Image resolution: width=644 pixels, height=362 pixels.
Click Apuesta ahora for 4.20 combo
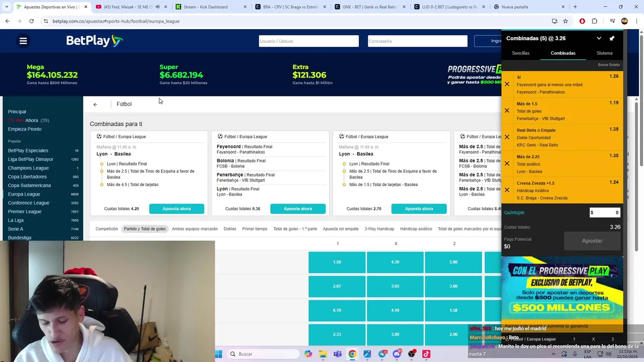tap(177, 209)
